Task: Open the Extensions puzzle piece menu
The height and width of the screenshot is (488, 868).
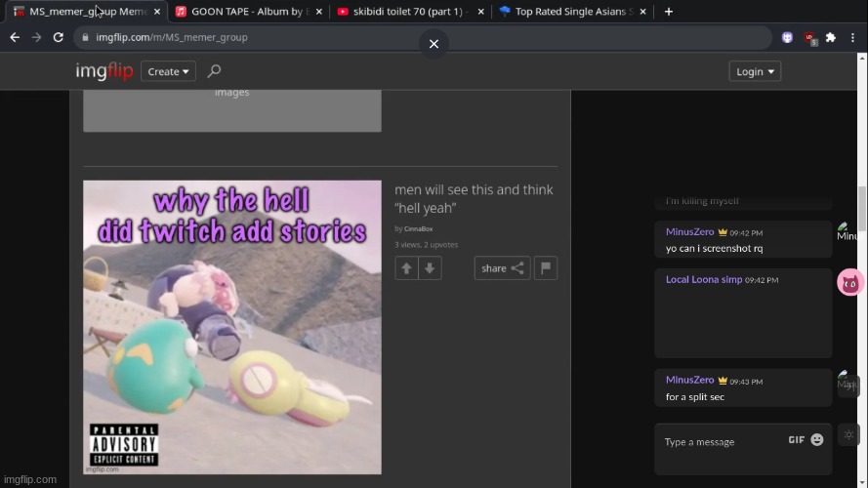Action: (831, 37)
